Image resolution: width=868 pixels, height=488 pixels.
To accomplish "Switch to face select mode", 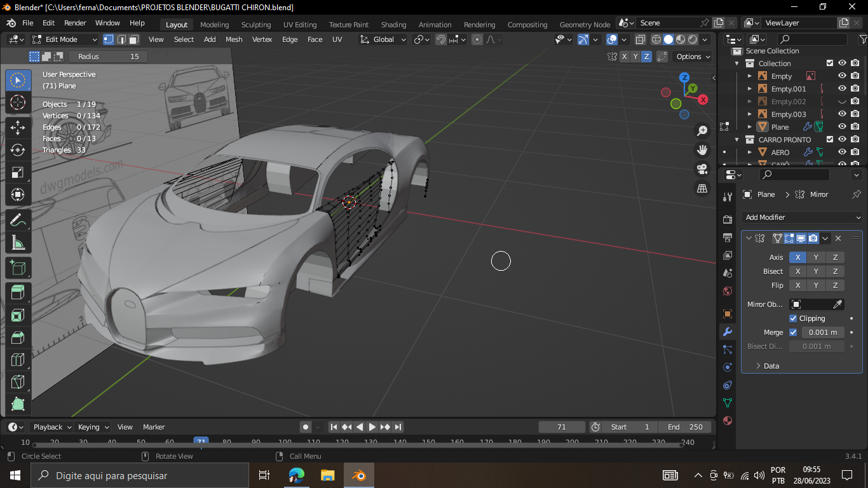I will click(x=134, y=39).
